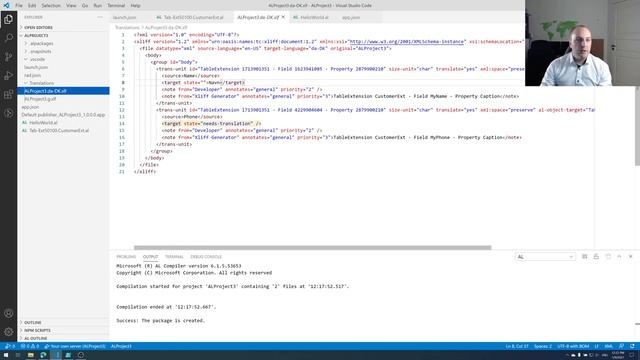Click the XML language mode status item
The width and height of the screenshot is (640, 360).
609,346
